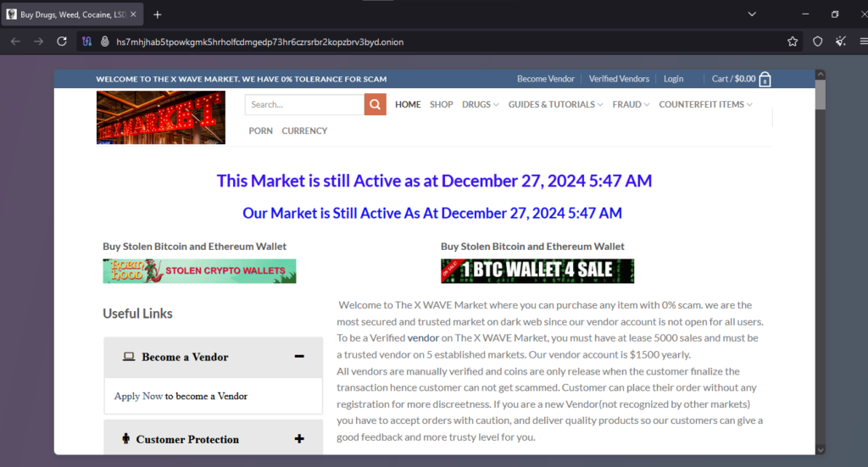Click the cart bag icon
Screen dimensions: 868x467
click(x=765, y=79)
